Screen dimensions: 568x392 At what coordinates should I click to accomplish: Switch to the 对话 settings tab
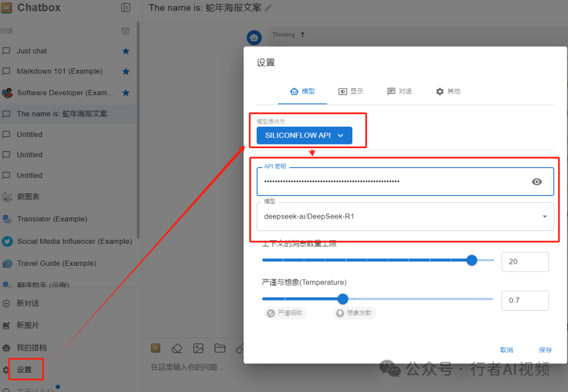(400, 91)
